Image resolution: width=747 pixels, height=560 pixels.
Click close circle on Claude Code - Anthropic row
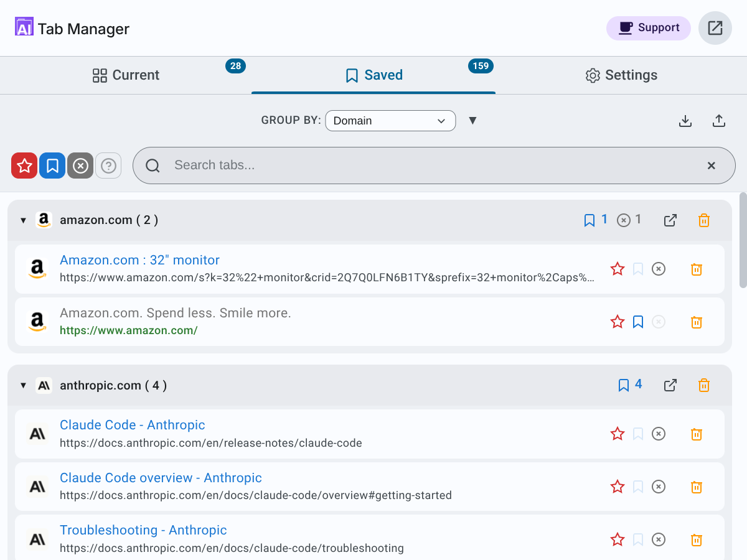[x=659, y=434]
